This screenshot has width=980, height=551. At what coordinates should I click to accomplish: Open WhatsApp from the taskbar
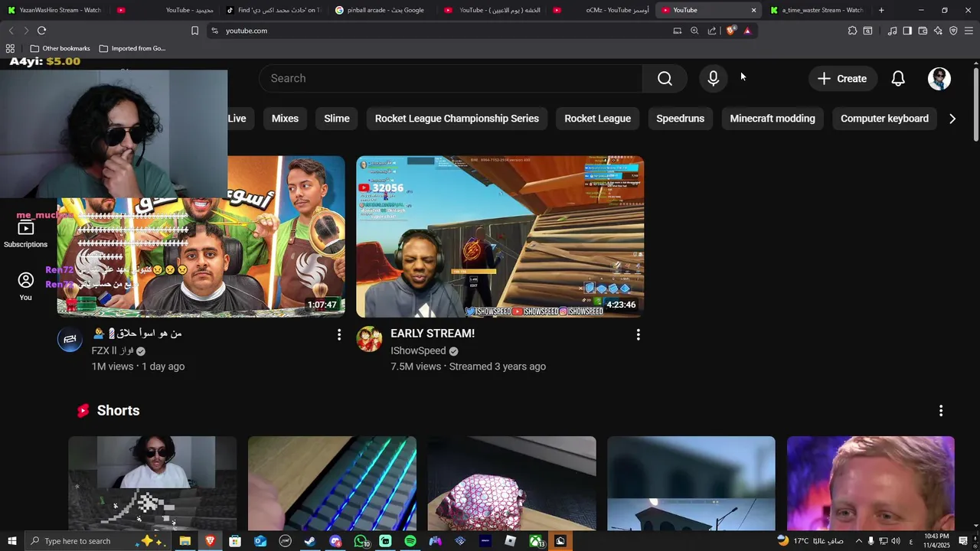pos(361,541)
